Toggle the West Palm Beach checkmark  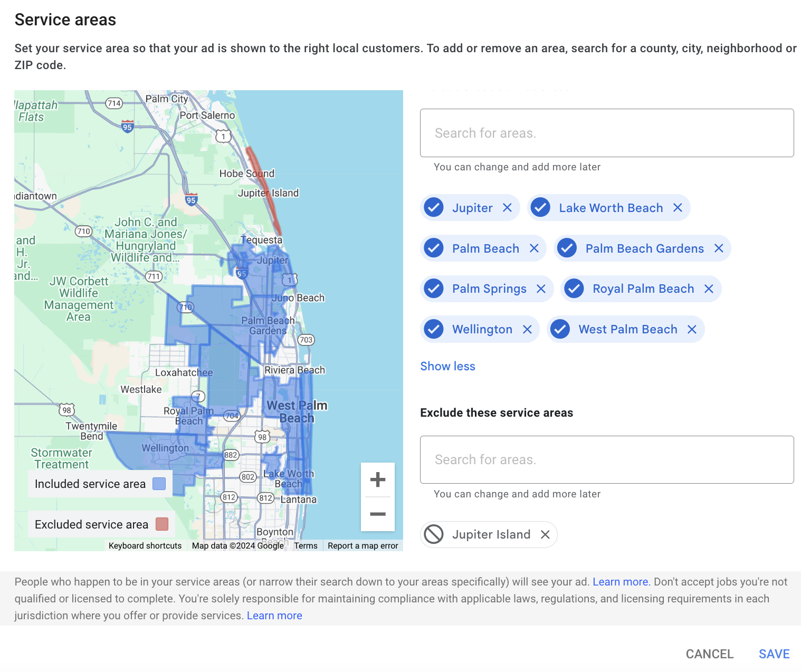point(560,329)
